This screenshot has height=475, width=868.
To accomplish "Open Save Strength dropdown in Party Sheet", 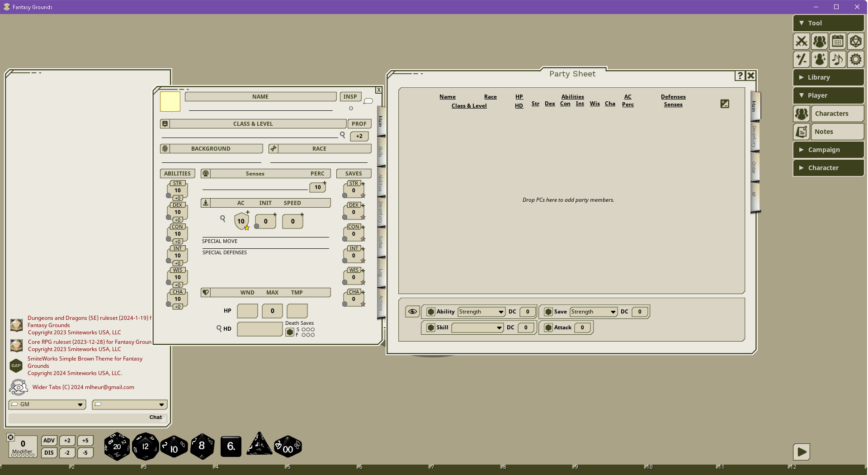I will 594,312.
